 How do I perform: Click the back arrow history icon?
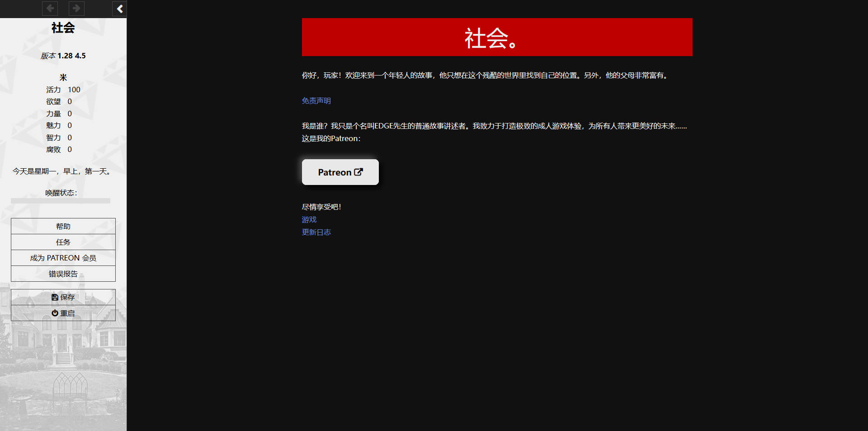50,8
